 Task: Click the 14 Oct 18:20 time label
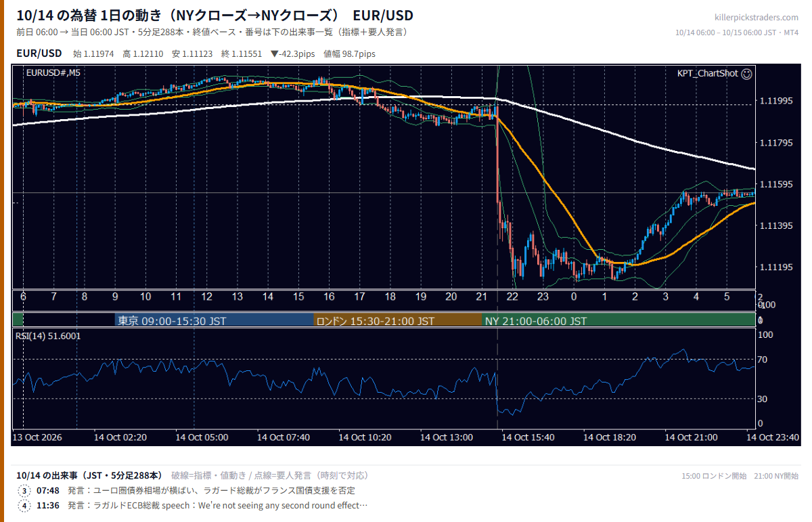click(610, 437)
